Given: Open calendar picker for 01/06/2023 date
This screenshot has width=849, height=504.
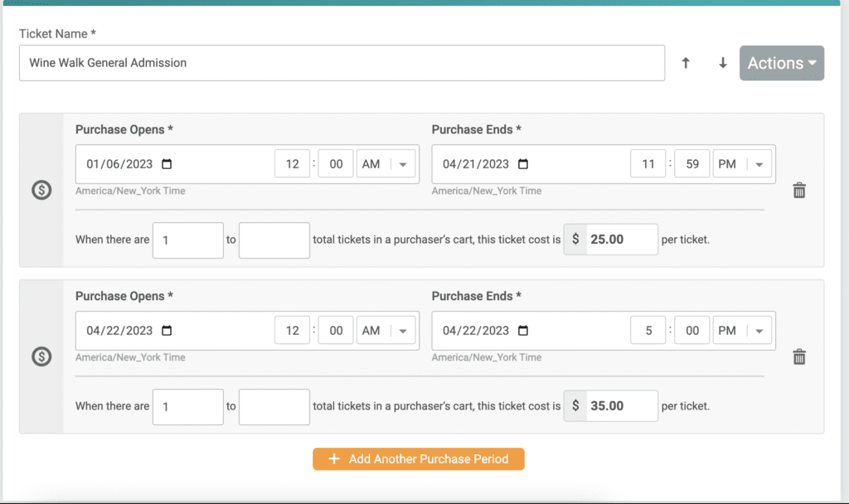Looking at the screenshot, I should [x=167, y=163].
